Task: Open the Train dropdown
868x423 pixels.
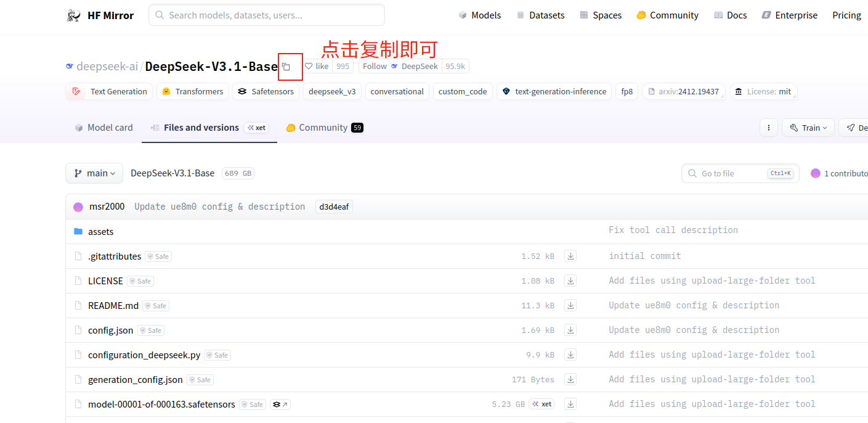Action: [x=808, y=128]
